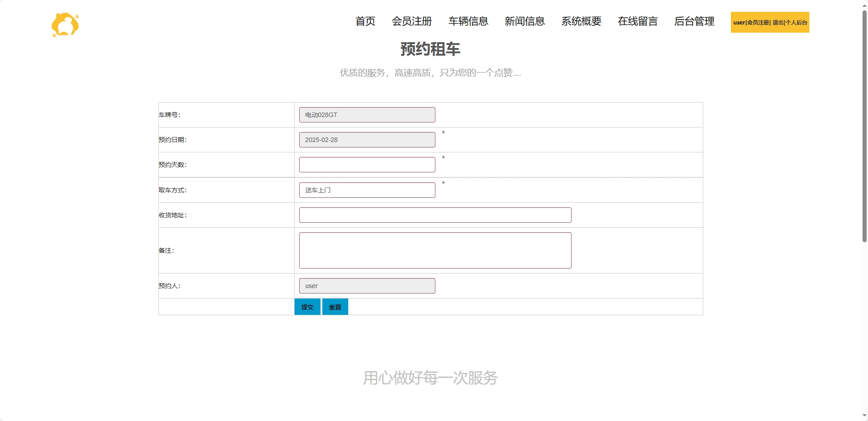This screenshot has width=868, height=421.
Task: Click inside the 备注 remarks textarea
Action: coord(434,250)
